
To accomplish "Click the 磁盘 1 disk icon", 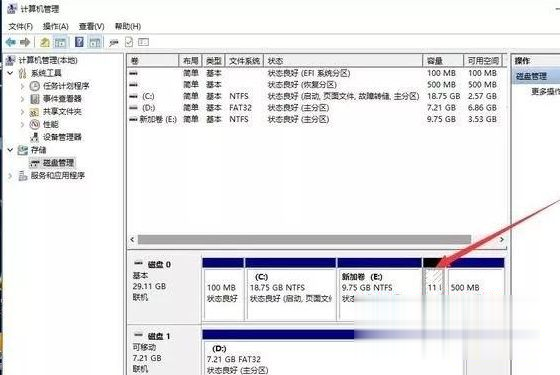I will 138,335.
